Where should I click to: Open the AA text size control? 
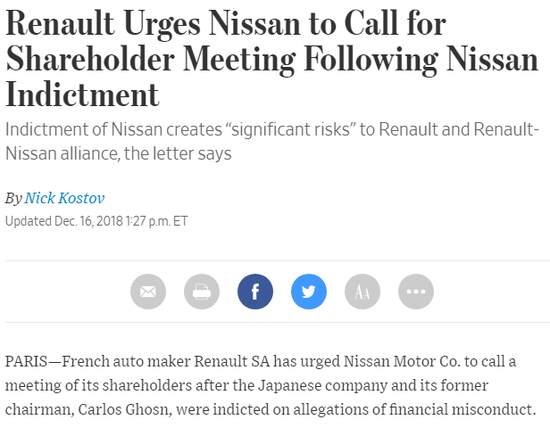coord(362,292)
